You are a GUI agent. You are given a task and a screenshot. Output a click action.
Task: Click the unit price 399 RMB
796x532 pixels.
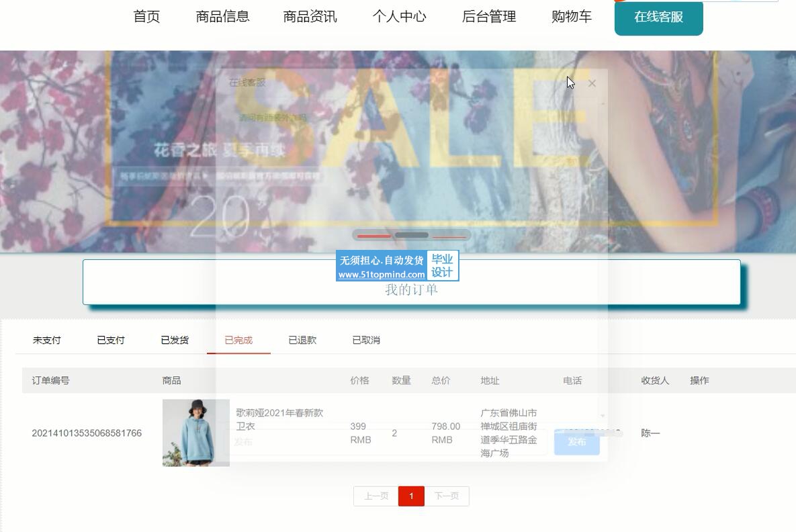click(361, 433)
